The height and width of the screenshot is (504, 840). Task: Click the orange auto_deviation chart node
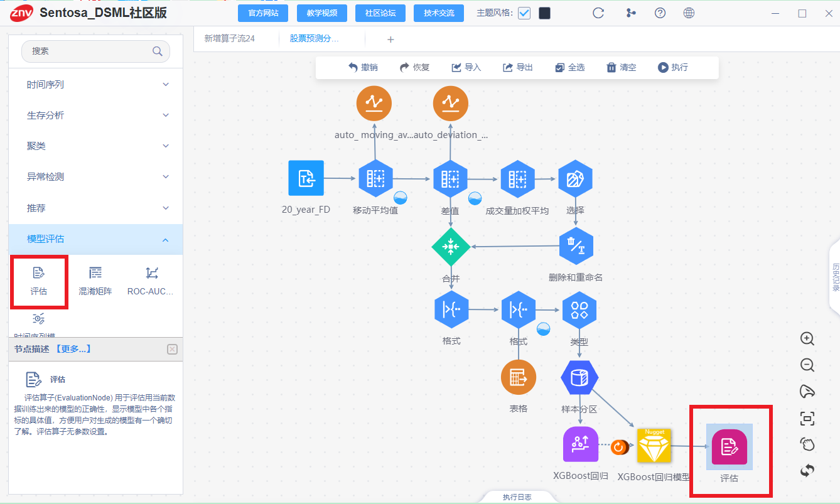click(451, 104)
